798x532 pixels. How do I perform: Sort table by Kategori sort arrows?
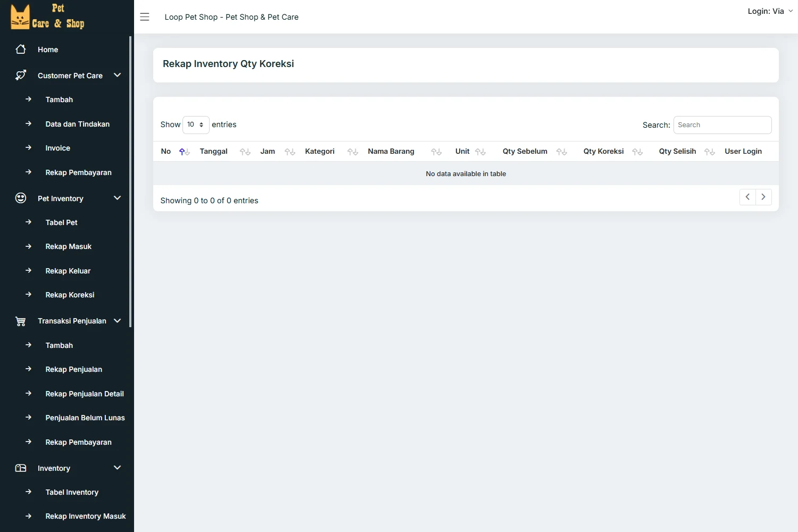(353, 152)
